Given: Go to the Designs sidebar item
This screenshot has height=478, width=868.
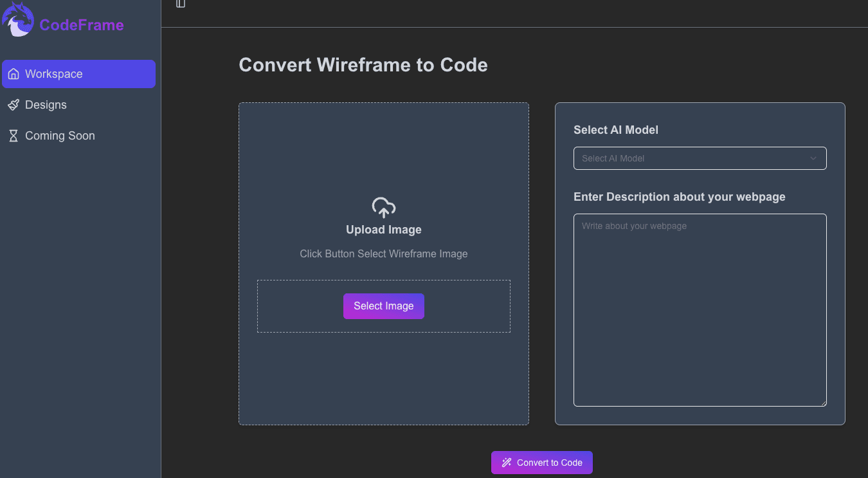Looking at the screenshot, I should coord(46,105).
